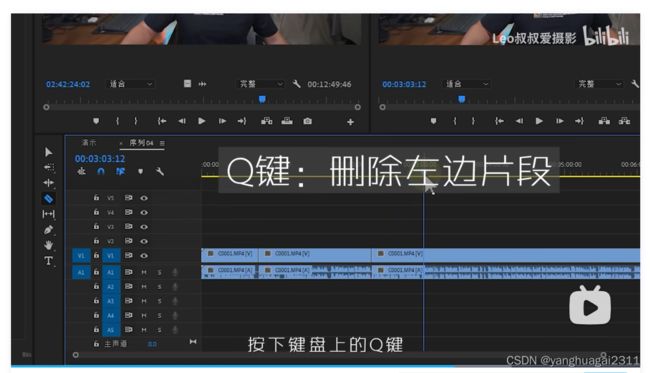Click program monitor timecode 00:03:03:12
650x373 pixels.
click(x=404, y=84)
